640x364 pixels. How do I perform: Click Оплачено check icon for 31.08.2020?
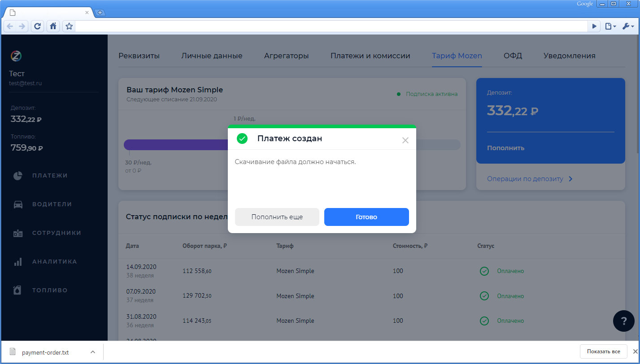[x=484, y=321]
